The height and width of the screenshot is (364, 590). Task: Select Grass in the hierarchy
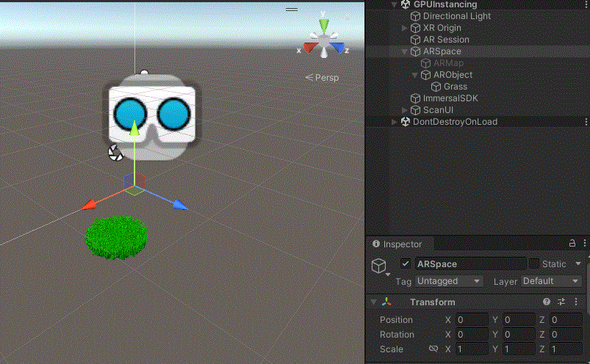[456, 87]
